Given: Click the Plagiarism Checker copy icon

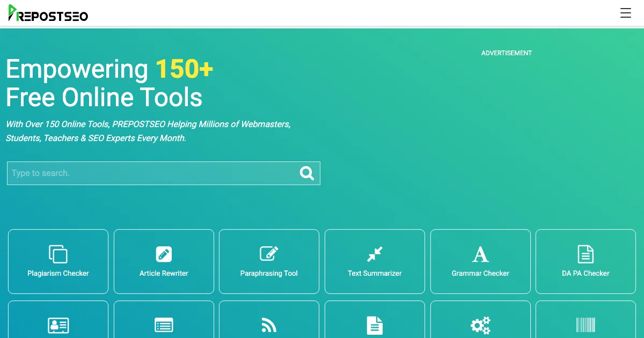Looking at the screenshot, I should coord(58,254).
